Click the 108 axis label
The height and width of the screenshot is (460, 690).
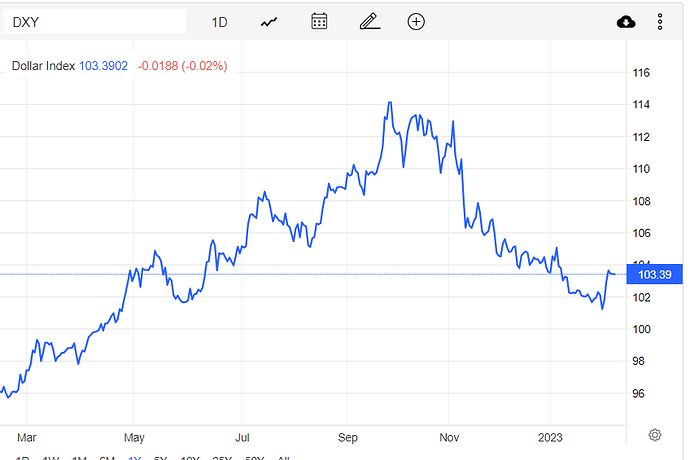click(641, 201)
